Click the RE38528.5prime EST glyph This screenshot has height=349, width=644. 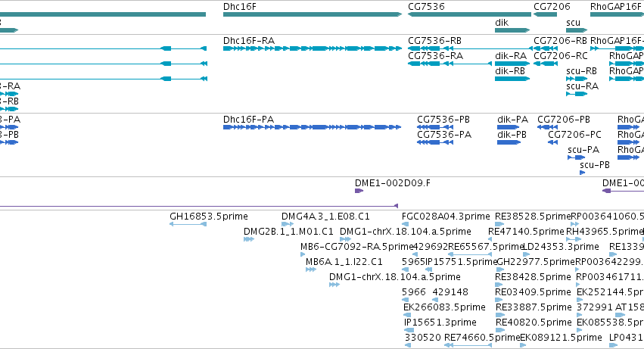(x=499, y=224)
